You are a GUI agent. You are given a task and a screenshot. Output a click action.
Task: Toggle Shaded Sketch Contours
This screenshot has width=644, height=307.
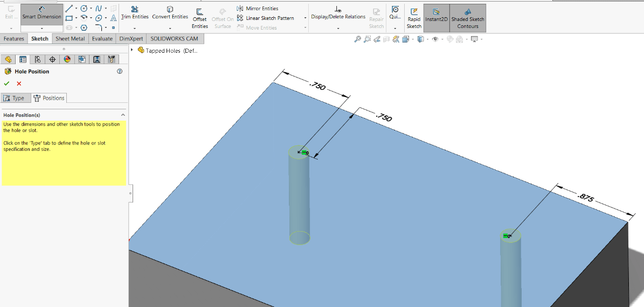(x=468, y=18)
